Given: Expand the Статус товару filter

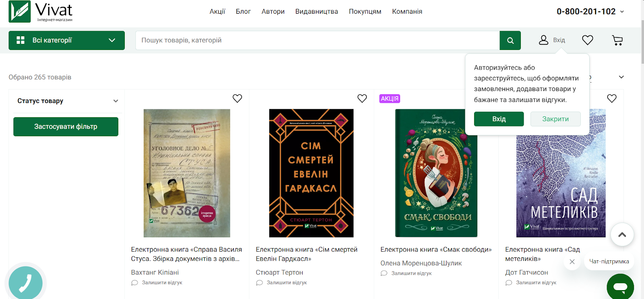Looking at the screenshot, I should point(66,101).
